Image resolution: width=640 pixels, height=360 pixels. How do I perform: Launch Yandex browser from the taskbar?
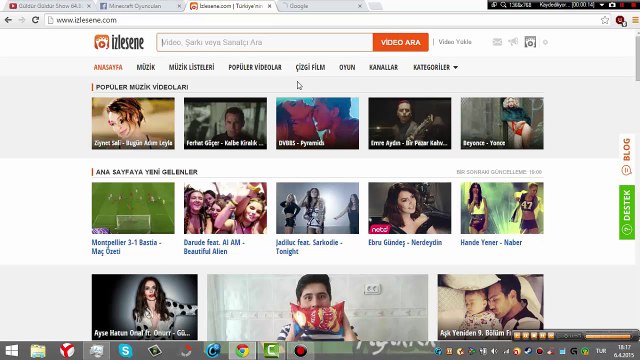(67, 351)
